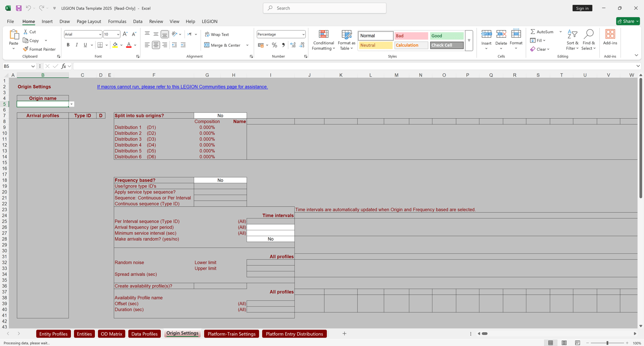Switch to the Insert ribbon tab
Viewport: 644px width, 346px height.
click(47, 21)
